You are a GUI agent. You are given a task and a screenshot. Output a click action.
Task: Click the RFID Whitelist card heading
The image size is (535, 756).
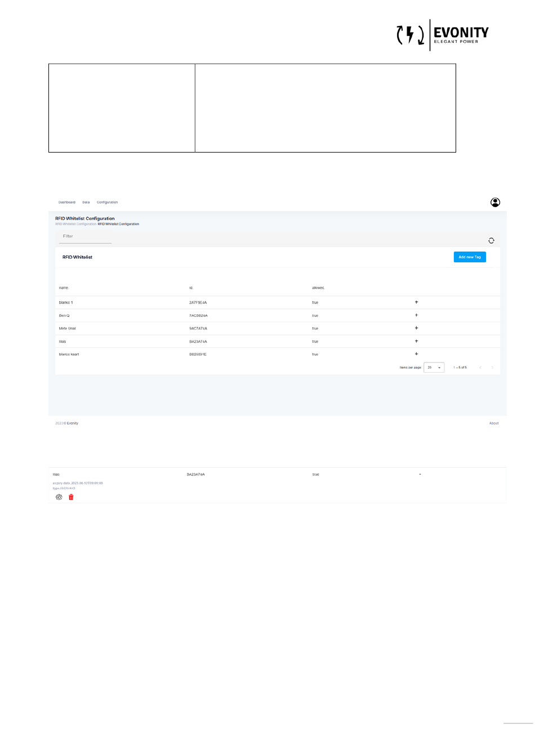(x=77, y=257)
